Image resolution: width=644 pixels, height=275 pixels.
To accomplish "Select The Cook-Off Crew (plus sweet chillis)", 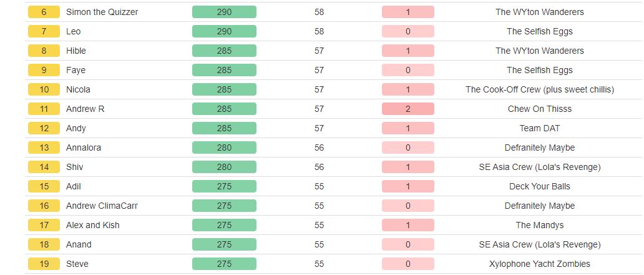I will click(x=540, y=89).
